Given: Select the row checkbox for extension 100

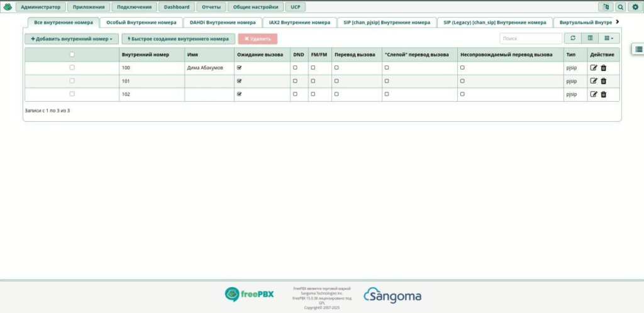Looking at the screenshot, I should point(72,67).
